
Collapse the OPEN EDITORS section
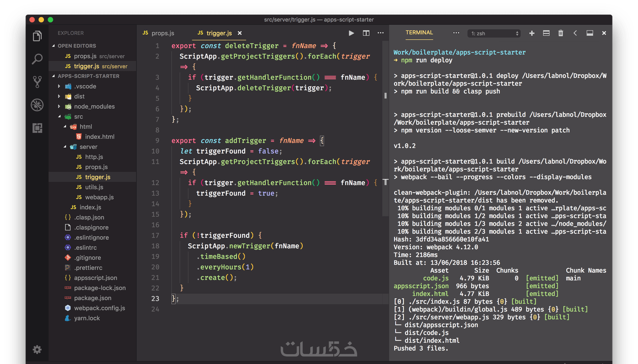coord(77,46)
